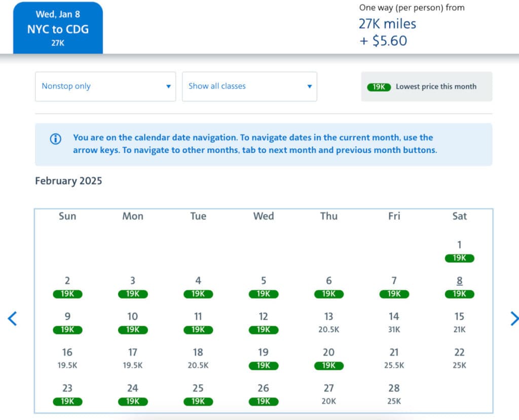The height and width of the screenshot is (420, 519).
Task: Select February 15 at 21K miles
Action: [x=459, y=322]
